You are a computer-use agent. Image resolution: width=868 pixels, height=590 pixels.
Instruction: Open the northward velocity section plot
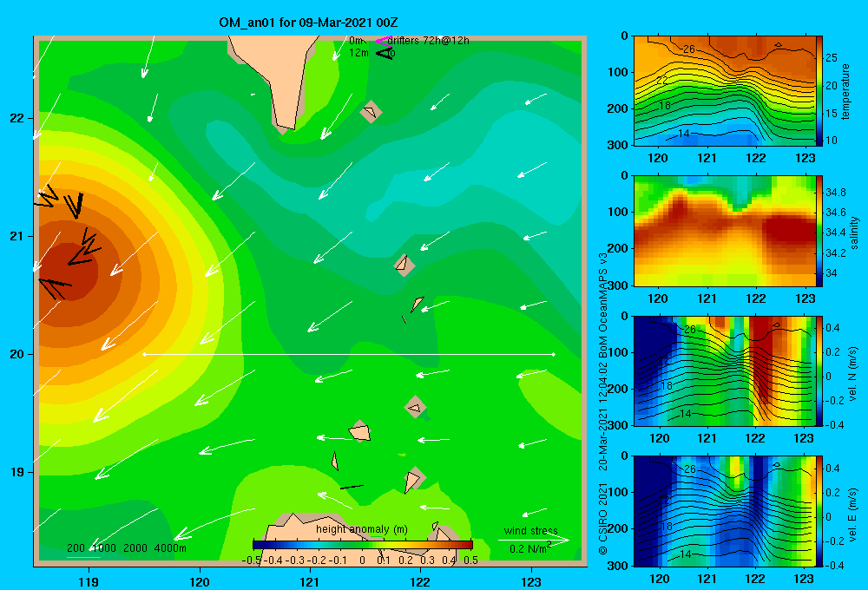724,370
